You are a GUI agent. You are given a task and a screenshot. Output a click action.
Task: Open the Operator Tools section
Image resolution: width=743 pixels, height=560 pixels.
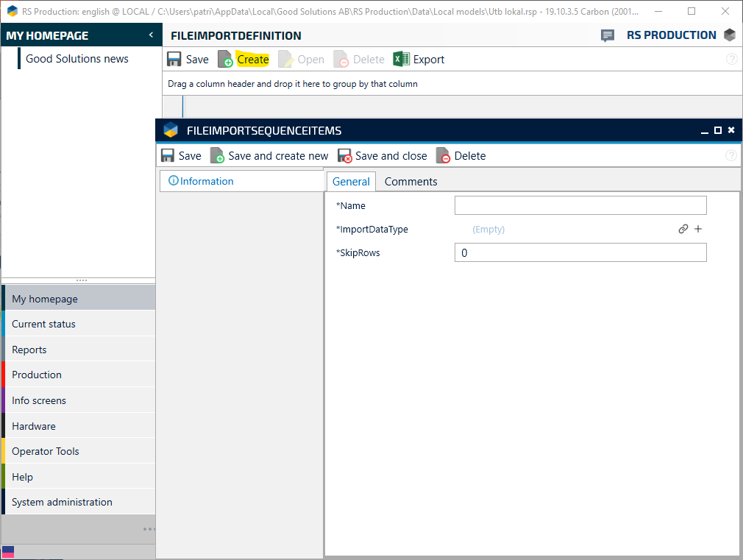pos(46,451)
